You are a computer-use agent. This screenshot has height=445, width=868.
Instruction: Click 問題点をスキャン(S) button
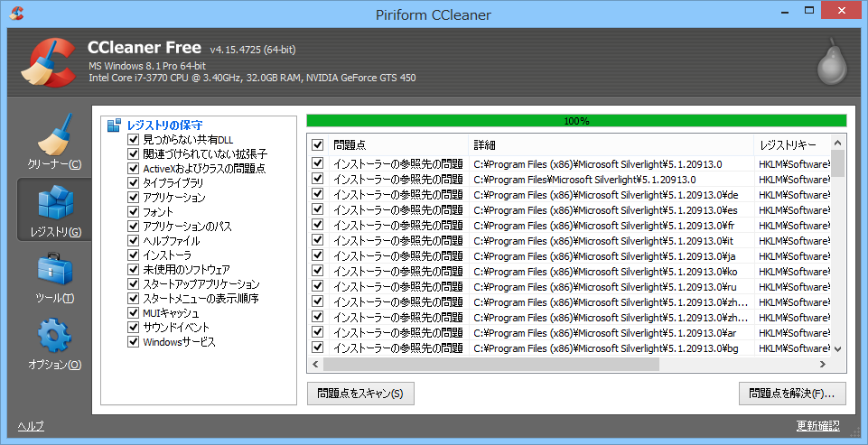point(360,394)
